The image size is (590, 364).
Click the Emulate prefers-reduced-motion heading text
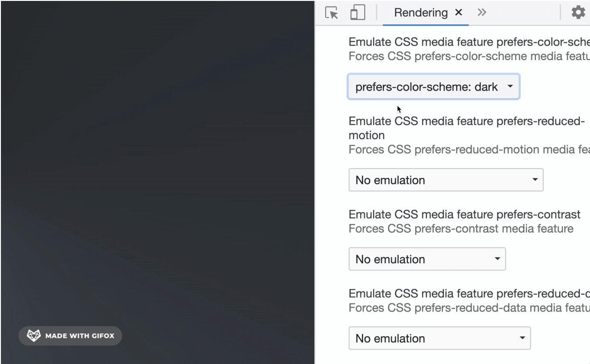pyautogui.click(x=467, y=128)
